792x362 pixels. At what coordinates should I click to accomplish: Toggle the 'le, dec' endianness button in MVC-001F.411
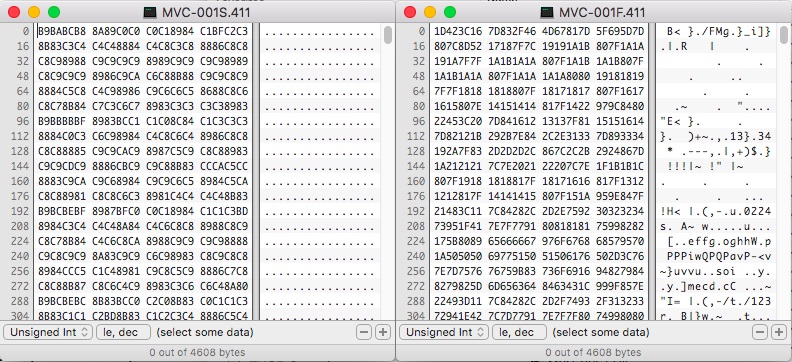pos(520,332)
